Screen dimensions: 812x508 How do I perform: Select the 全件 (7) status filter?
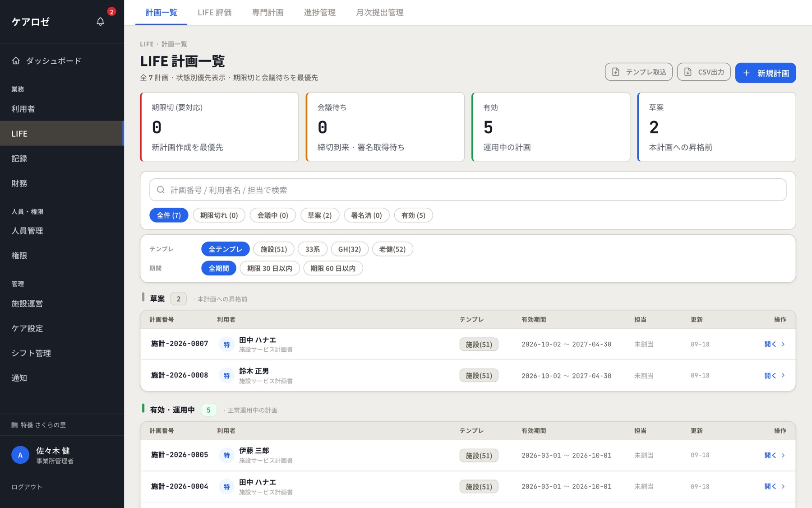pyautogui.click(x=169, y=215)
